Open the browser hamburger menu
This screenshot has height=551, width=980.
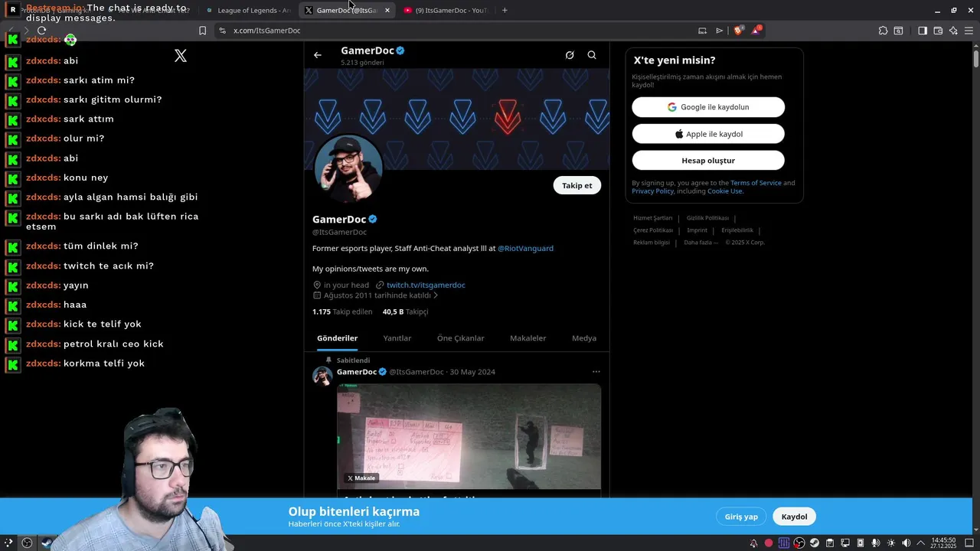(x=969, y=31)
